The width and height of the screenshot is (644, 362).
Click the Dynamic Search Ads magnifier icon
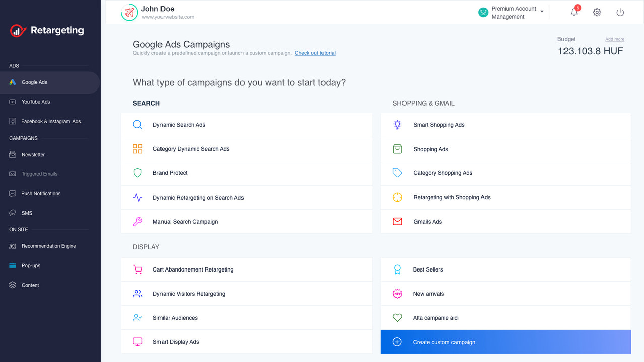tap(137, 124)
